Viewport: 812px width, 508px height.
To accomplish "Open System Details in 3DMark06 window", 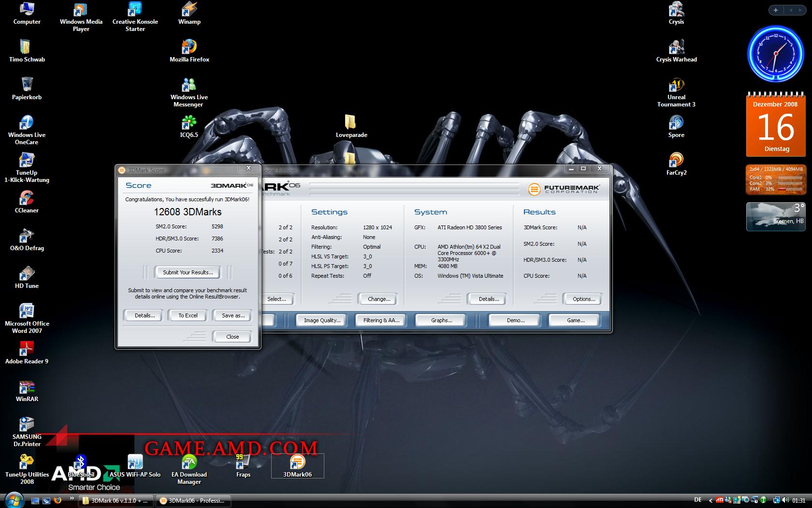I will point(489,299).
